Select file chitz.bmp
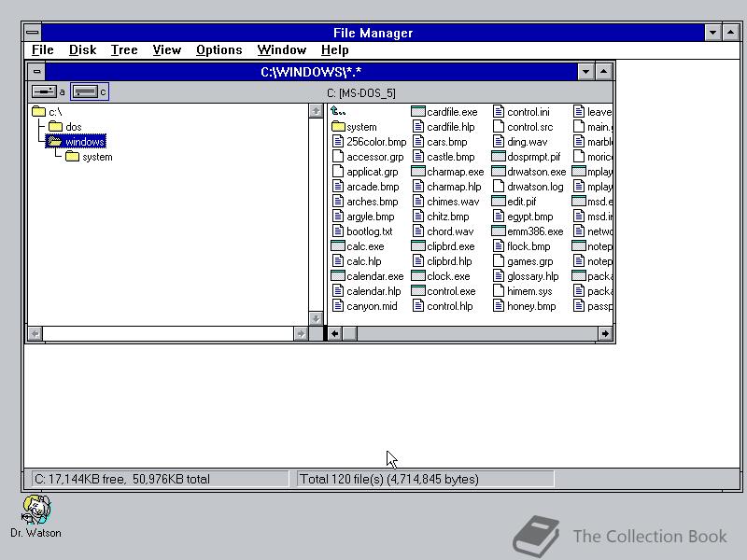747x560 pixels. 441,217
